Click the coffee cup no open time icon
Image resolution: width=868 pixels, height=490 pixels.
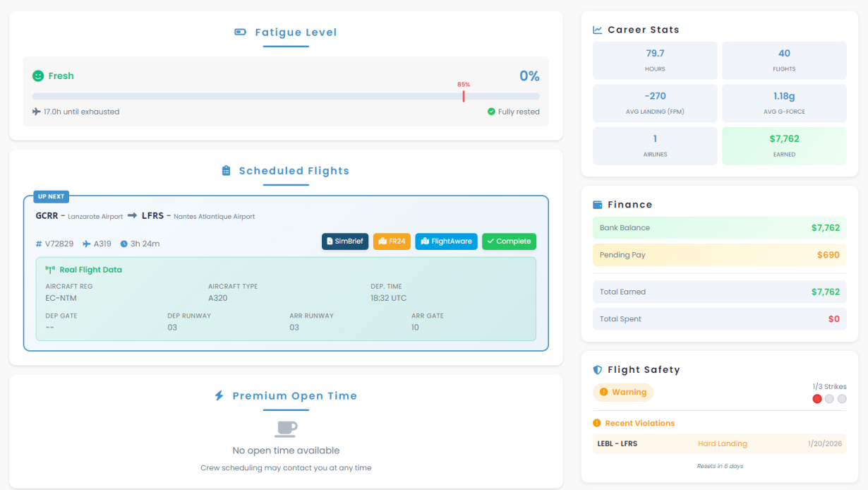click(286, 429)
